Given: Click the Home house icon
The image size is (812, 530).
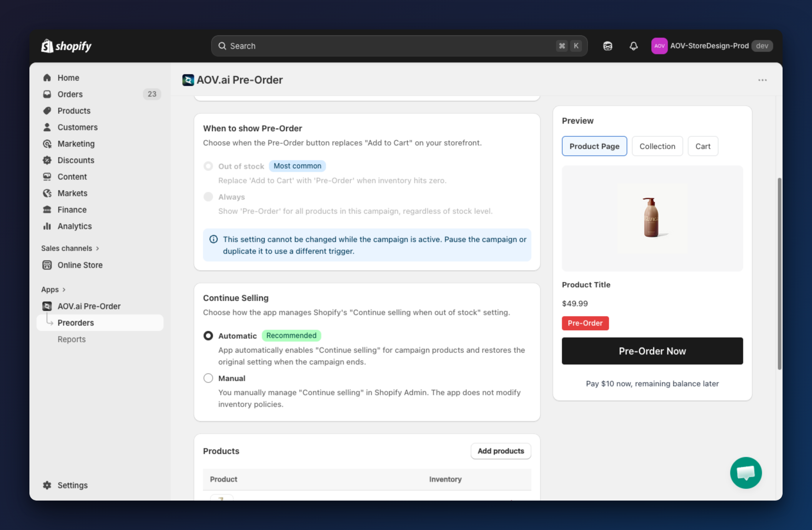Looking at the screenshot, I should click(47, 78).
